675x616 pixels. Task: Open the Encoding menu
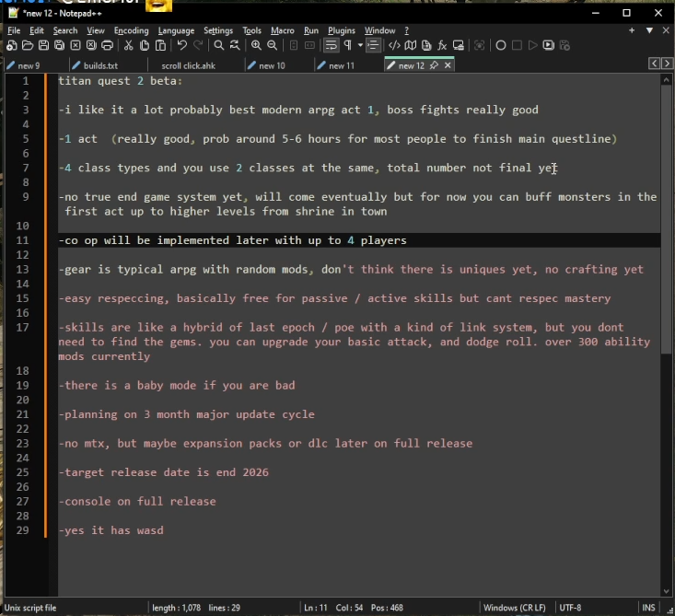[132, 30]
